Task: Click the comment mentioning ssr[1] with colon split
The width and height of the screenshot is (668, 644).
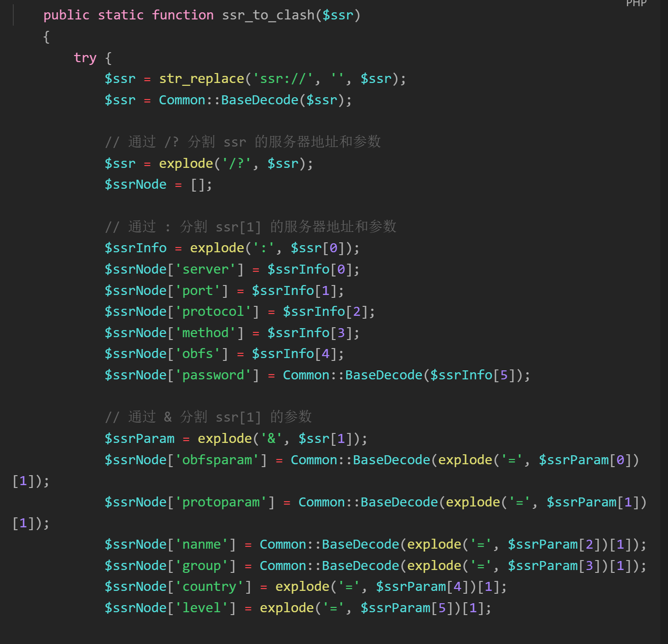Action: click(x=250, y=227)
